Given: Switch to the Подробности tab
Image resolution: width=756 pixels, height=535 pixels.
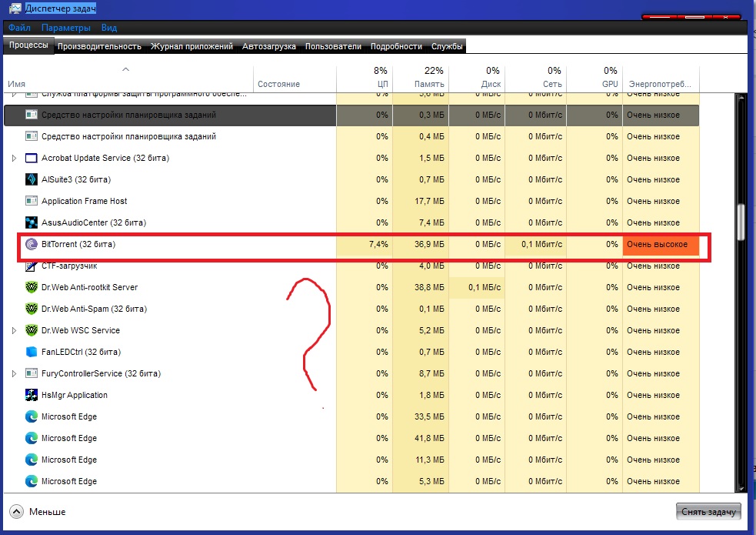Looking at the screenshot, I should click(396, 46).
